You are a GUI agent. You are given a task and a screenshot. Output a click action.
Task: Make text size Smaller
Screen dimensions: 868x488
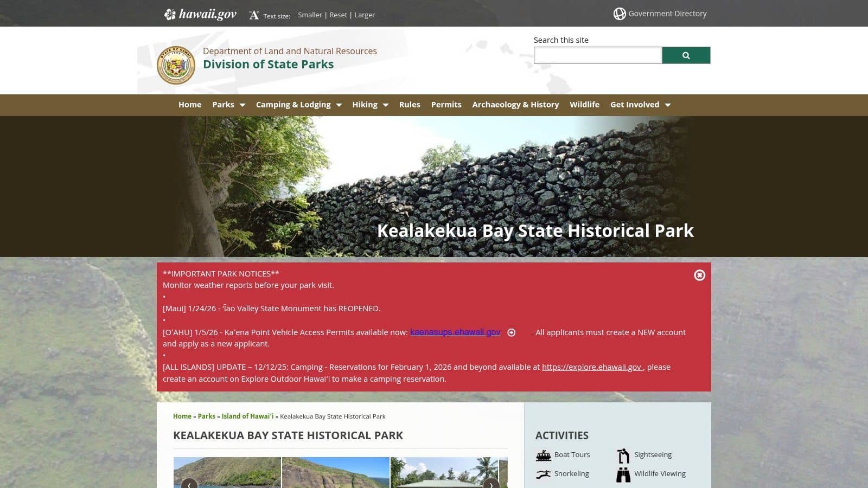pyautogui.click(x=310, y=15)
